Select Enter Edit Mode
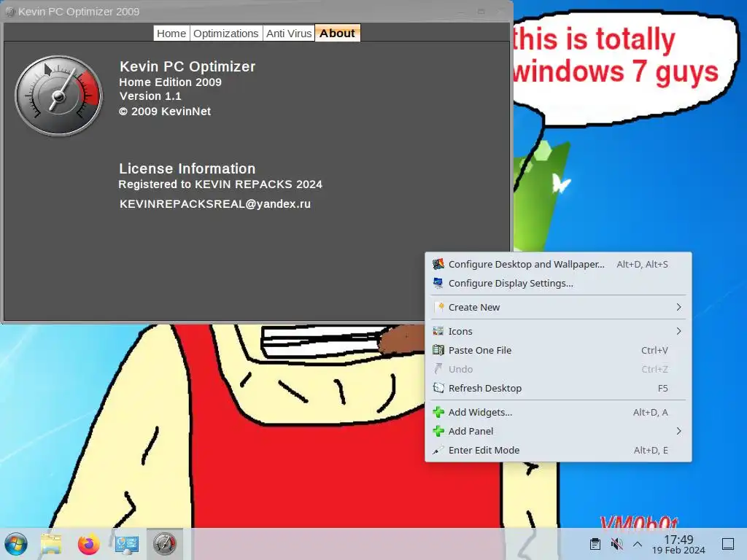Screen dimensions: 747x560 tap(558, 450)
